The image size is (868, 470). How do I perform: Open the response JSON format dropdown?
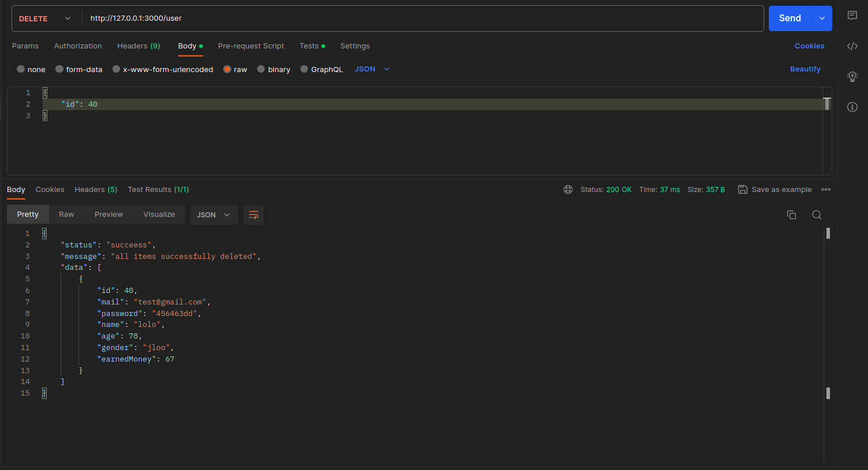[x=213, y=215]
